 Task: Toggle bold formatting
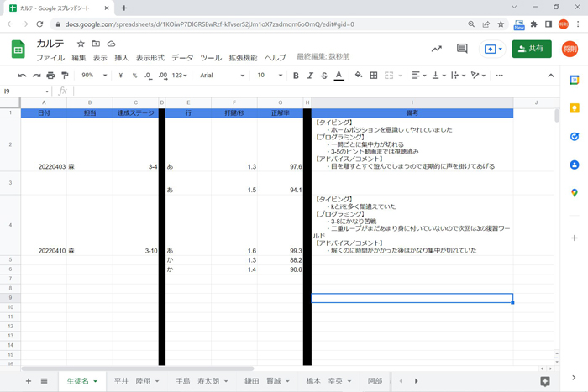[296, 76]
